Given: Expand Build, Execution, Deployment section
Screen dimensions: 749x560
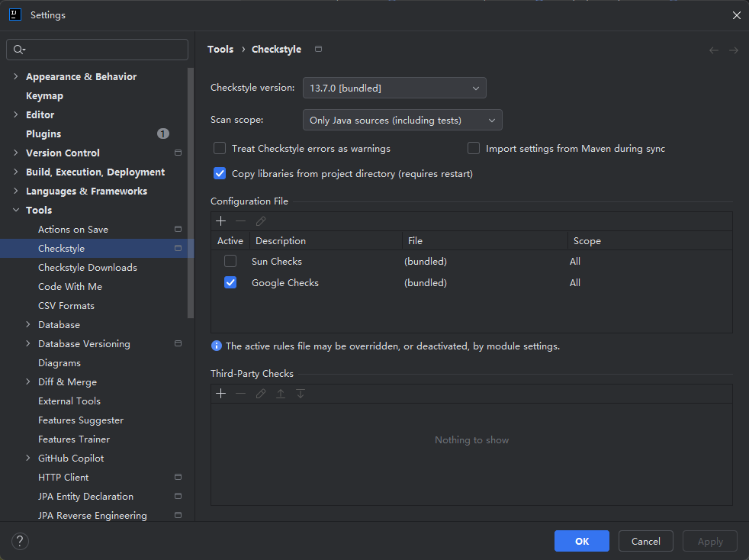Looking at the screenshot, I should click(16, 172).
